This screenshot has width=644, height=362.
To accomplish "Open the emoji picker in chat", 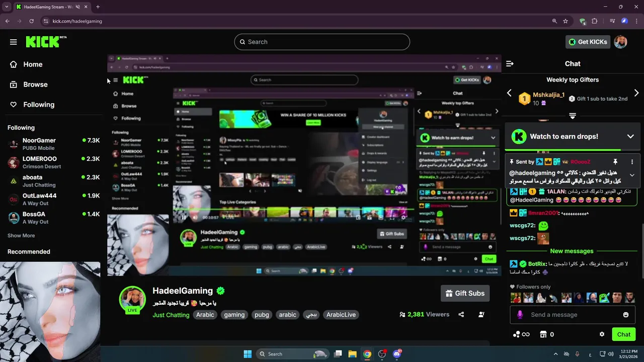I will [626, 315].
